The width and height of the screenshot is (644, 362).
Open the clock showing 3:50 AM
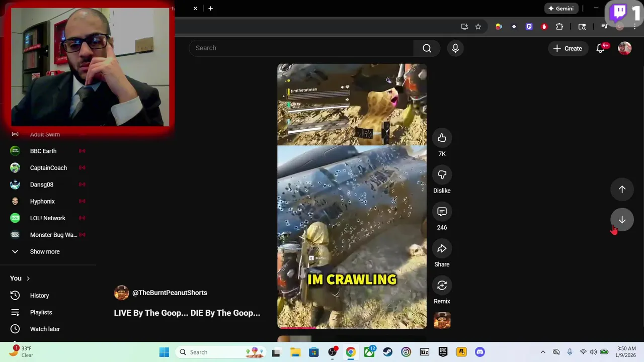pos(626,352)
